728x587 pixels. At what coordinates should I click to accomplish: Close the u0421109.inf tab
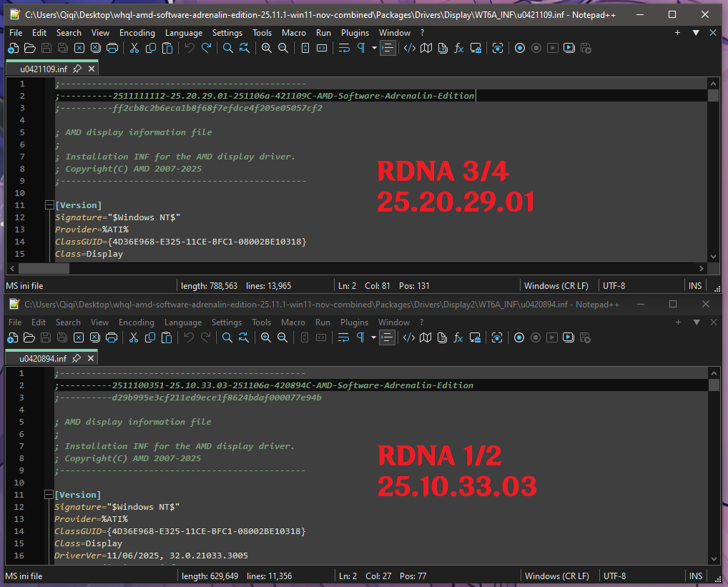click(92, 69)
